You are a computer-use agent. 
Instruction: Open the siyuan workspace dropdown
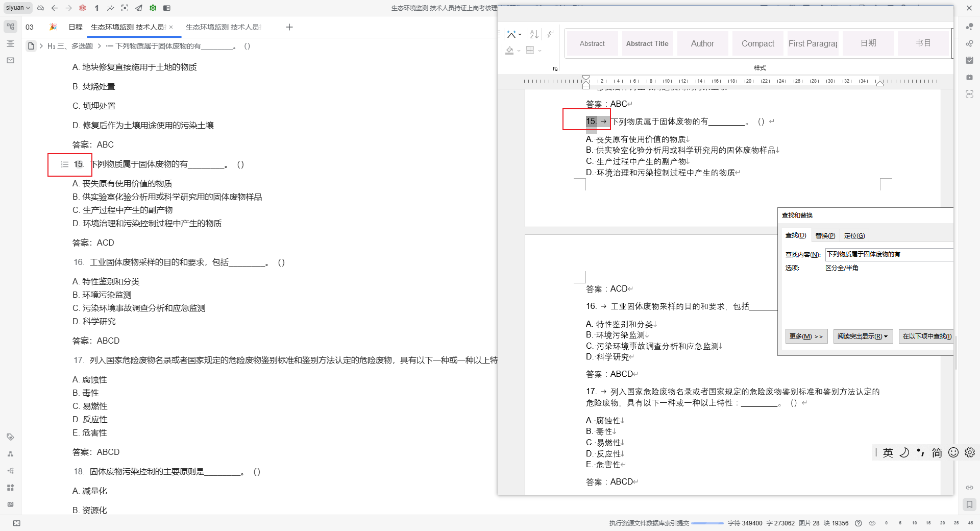coord(18,8)
